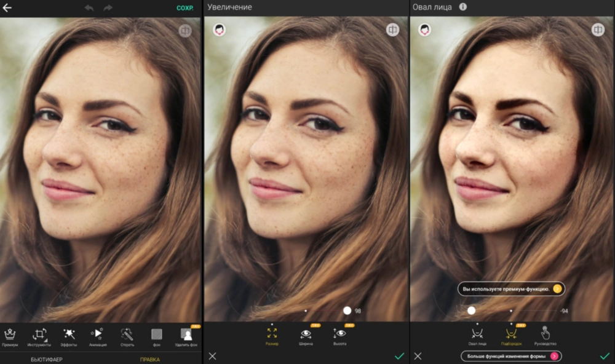The width and height of the screenshot is (615, 364).
Task: Tap the СОХР. save button
Action: 184,8
